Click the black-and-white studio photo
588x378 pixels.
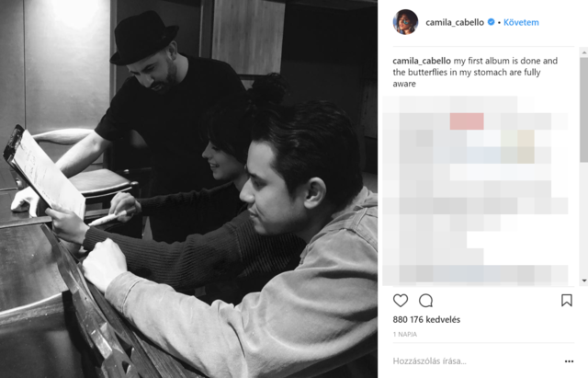[x=188, y=189]
